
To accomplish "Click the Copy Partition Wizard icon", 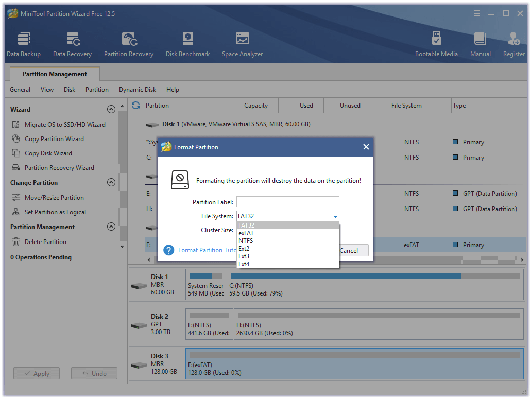I will coord(15,139).
